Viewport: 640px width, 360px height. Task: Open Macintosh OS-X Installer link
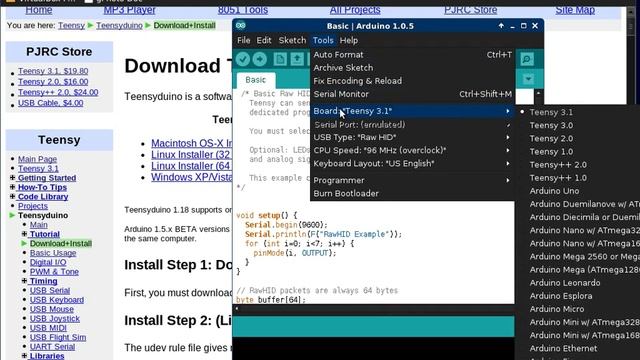(x=191, y=143)
